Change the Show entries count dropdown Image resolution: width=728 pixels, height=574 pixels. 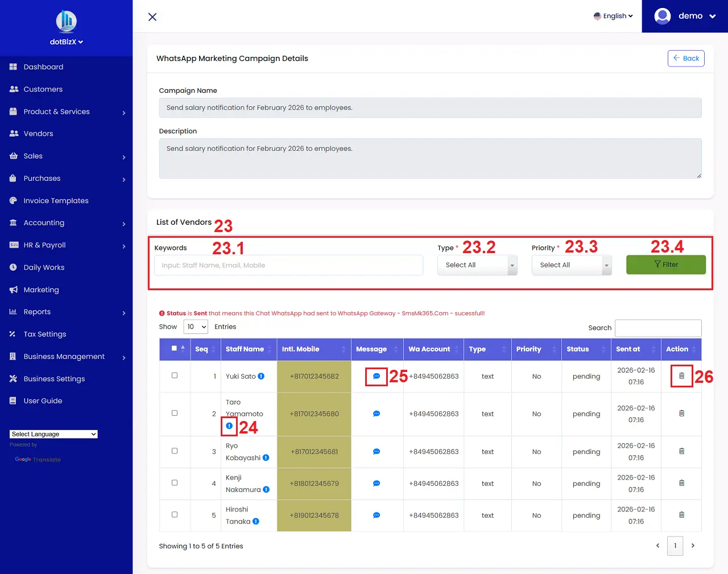[196, 327]
